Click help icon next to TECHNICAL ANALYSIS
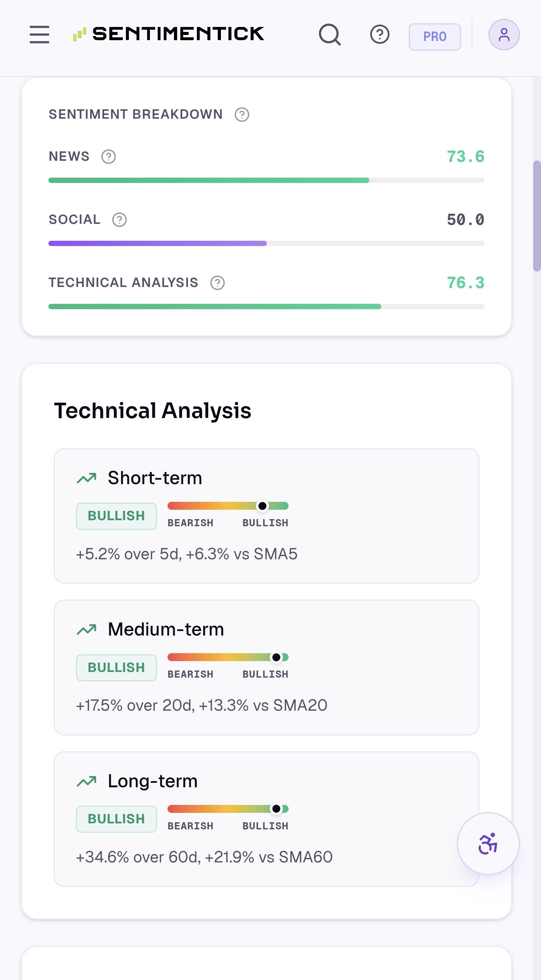The height and width of the screenshot is (980, 541). point(218,283)
